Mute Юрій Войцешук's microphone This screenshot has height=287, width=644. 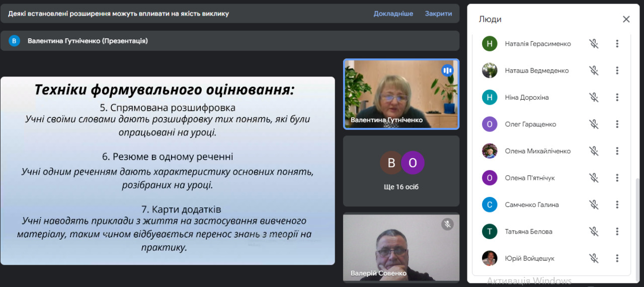click(594, 258)
